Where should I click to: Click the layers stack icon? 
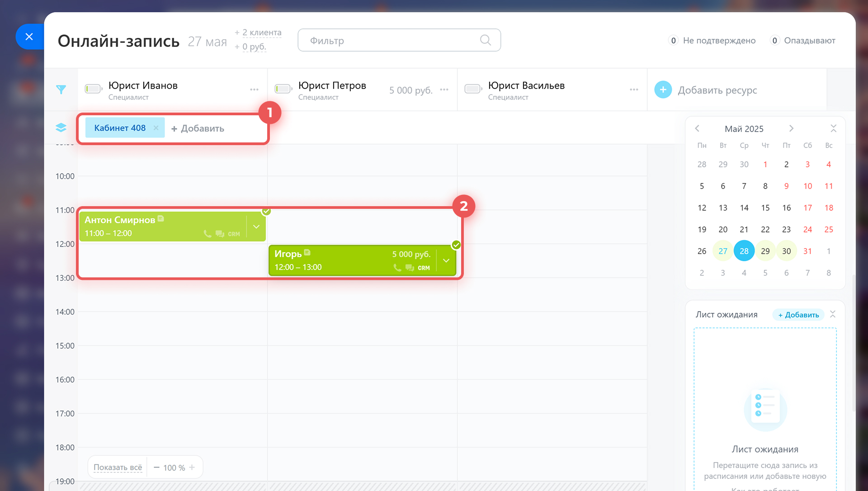pyautogui.click(x=61, y=128)
